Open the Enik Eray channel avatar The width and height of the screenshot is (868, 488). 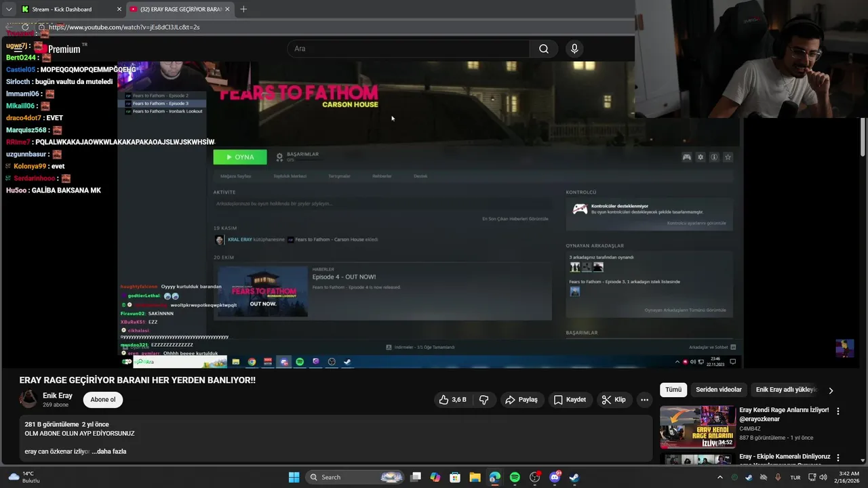click(x=28, y=399)
